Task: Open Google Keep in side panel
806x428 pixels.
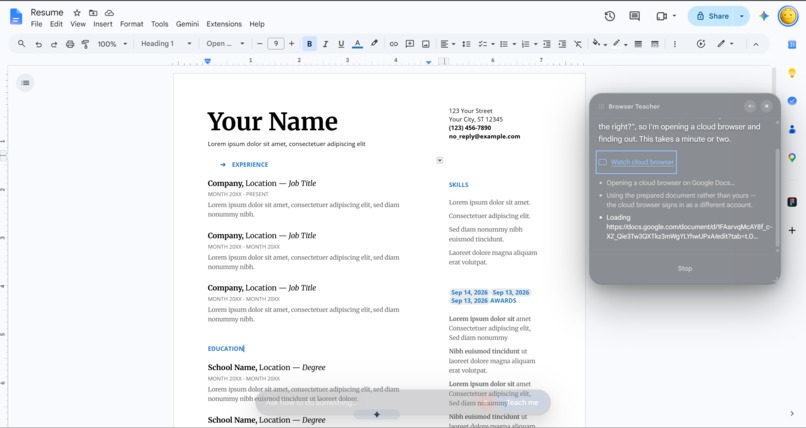Action: tap(792, 73)
